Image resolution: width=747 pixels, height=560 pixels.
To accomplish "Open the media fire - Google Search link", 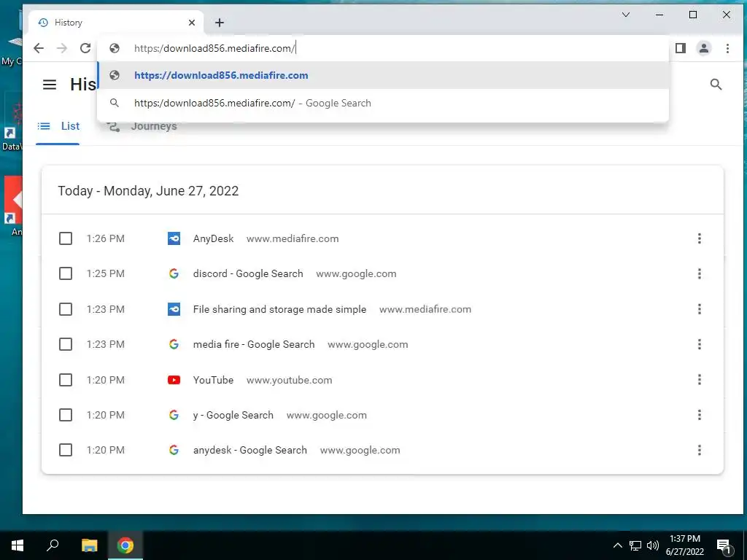I will 253,344.
